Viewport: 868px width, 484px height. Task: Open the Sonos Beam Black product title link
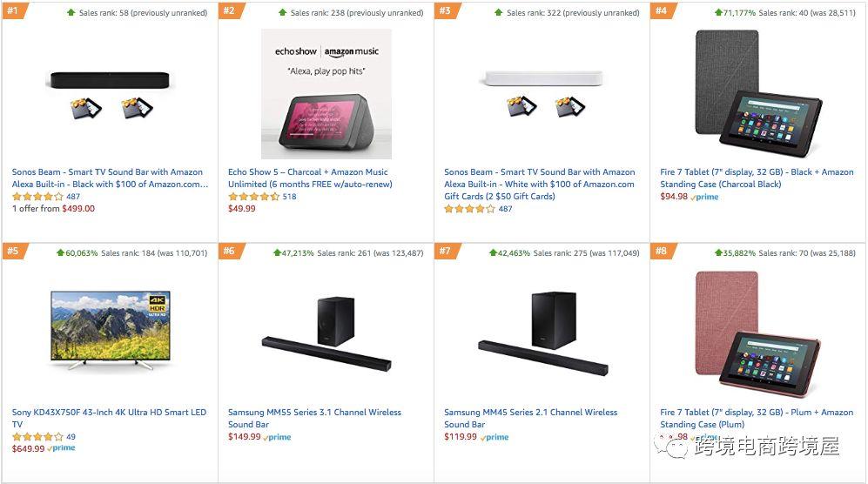click(107, 178)
